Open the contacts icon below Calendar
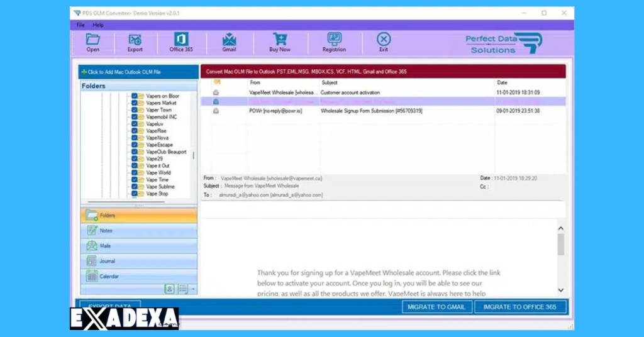Image resolution: width=644 pixels, height=337 pixels. [169, 289]
